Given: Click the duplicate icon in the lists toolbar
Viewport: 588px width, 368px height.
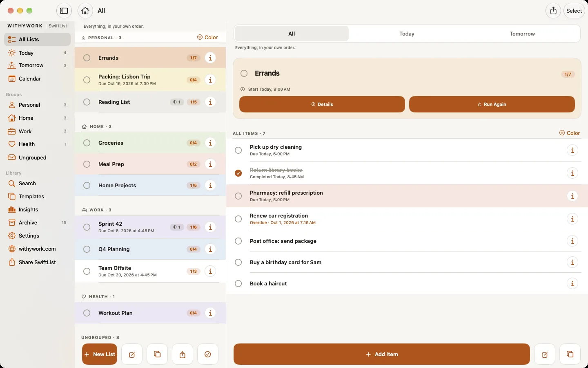Looking at the screenshot, I should [x=157, y=354].
